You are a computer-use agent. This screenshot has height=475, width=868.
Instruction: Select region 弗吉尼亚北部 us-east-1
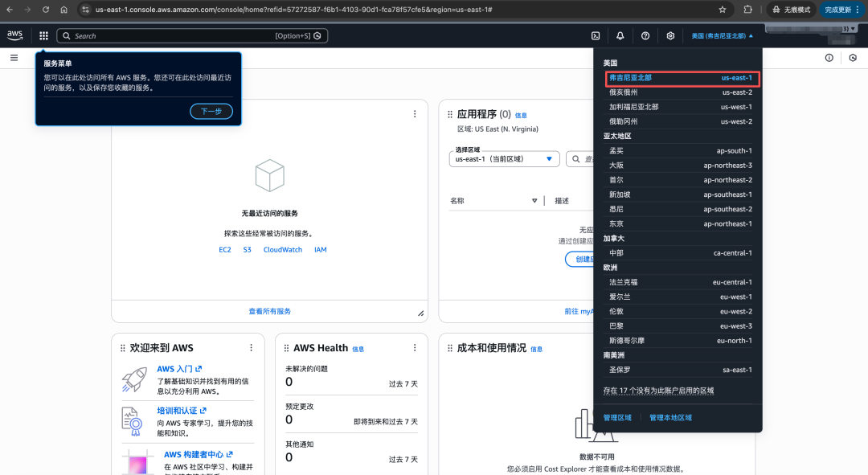[682, 78]
